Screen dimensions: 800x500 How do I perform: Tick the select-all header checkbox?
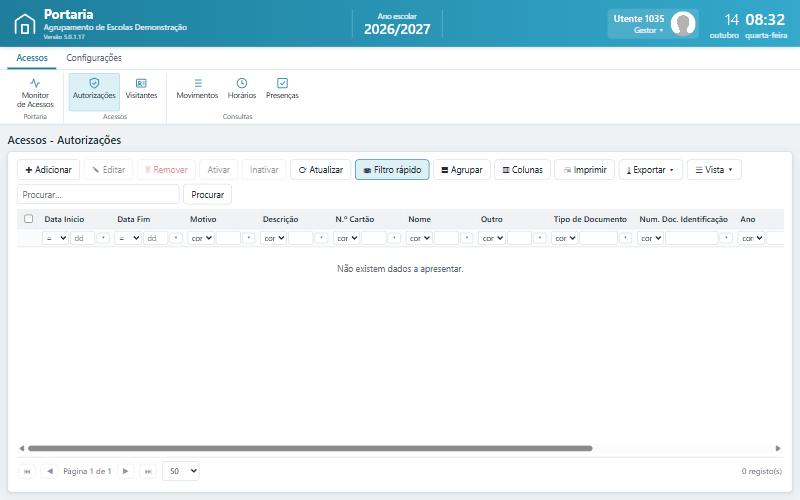pyautogui.click(x=29, y=219)
